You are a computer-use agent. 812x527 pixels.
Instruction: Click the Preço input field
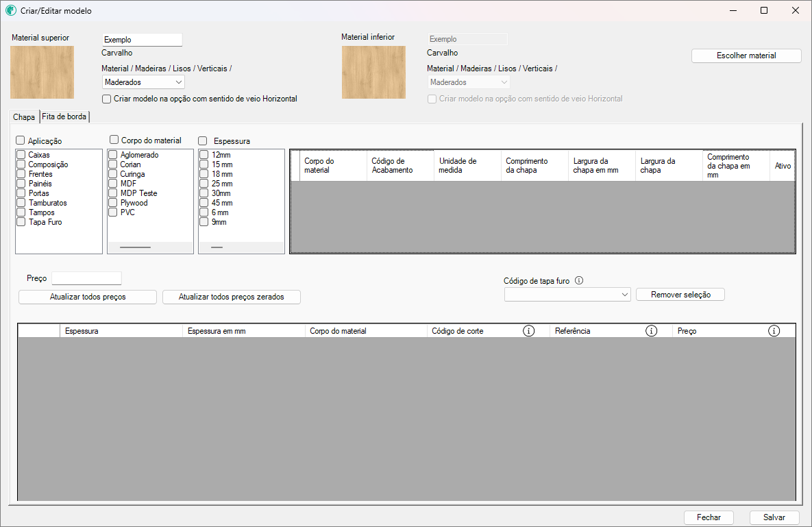86,278
